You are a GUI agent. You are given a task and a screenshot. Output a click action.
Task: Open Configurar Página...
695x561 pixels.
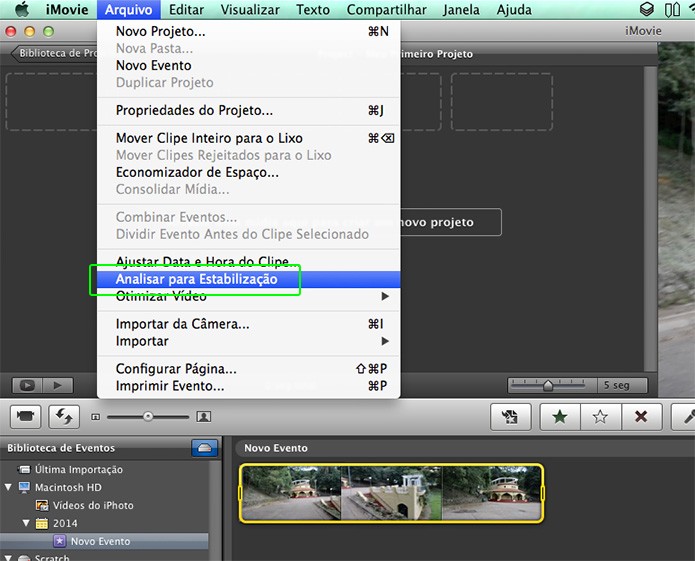tap(249, 369)
